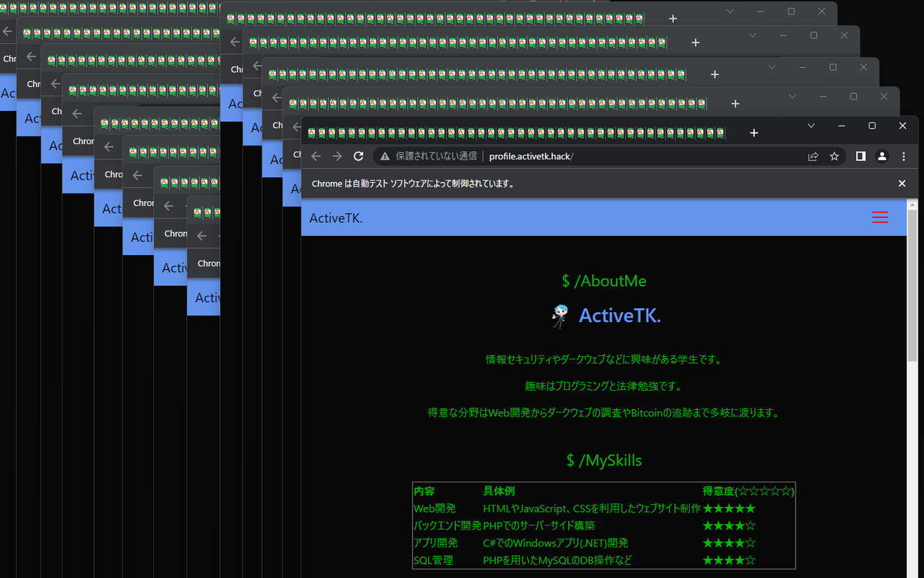Dismiss the automation notice with its X
The height and width of the screenshot is (578, 924).
[x=902, y=183]
